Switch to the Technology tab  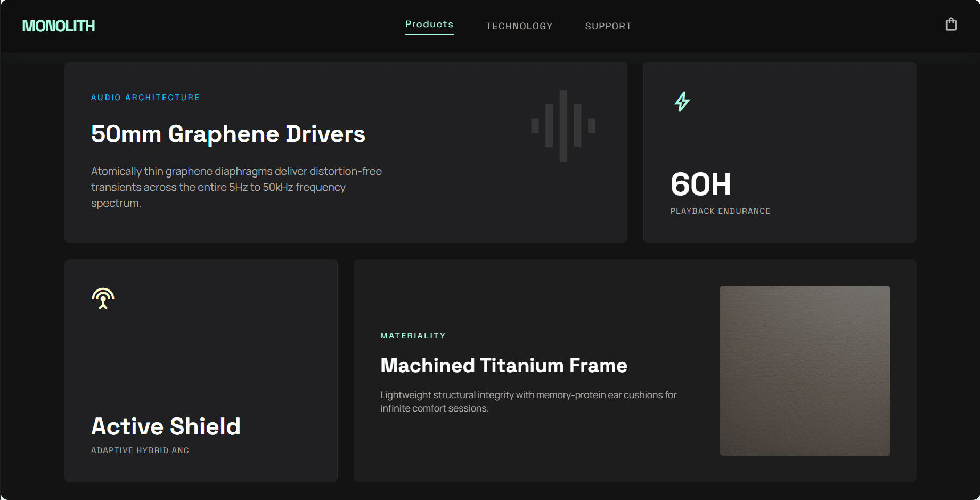[519, 26]
